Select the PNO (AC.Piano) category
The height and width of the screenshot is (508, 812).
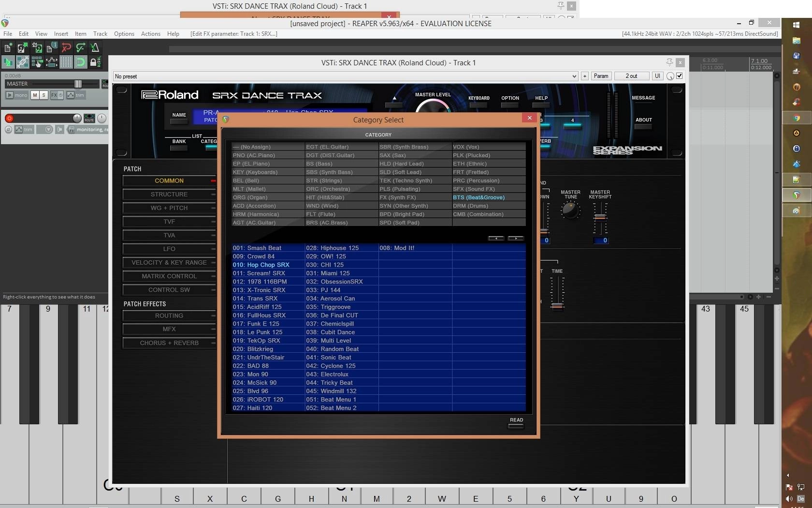268,155
